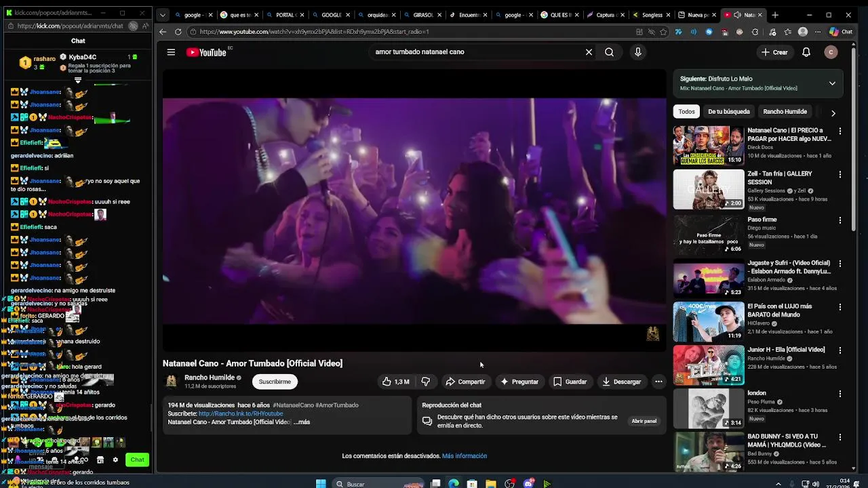Open Edge favorites list icon
Image resolution: width=868 pixels, height=488 pixels.
click(787, 32)
